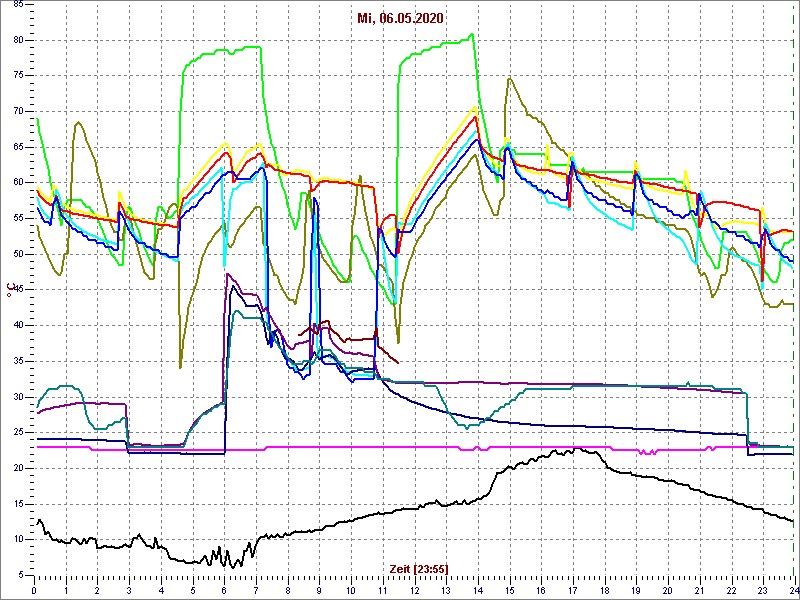Click hour 21 label on the time axis
The width and height of the screenshot is (800, 600).
pos(699,588)
